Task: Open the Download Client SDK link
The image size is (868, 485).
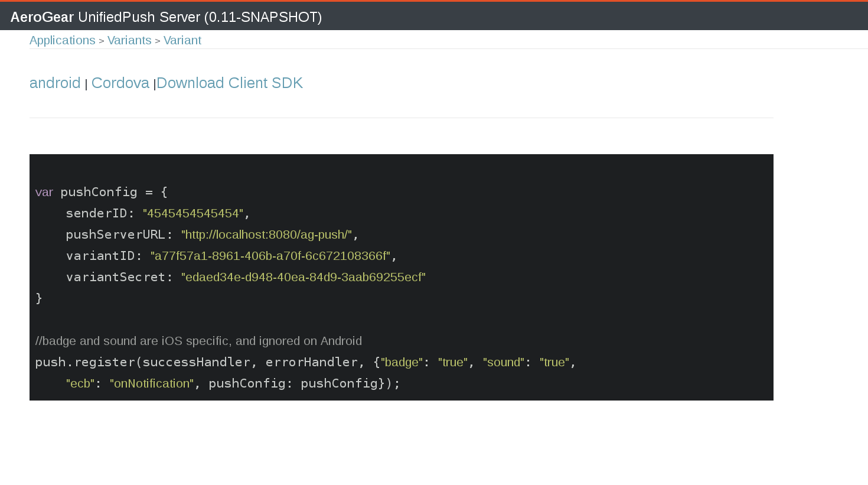Action: (x=229, y=83)
